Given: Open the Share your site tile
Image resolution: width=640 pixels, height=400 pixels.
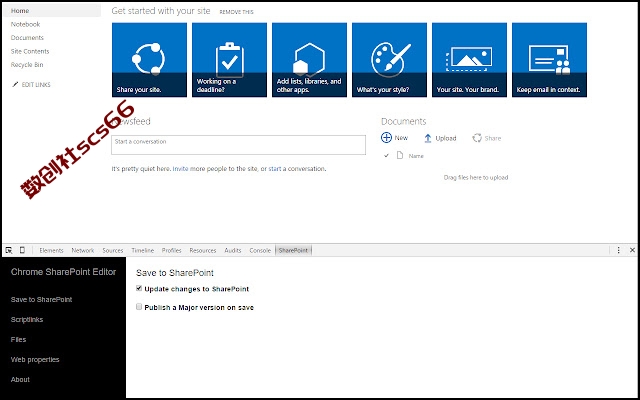Looking at the screenshot, I should click(x=149, y=60).
